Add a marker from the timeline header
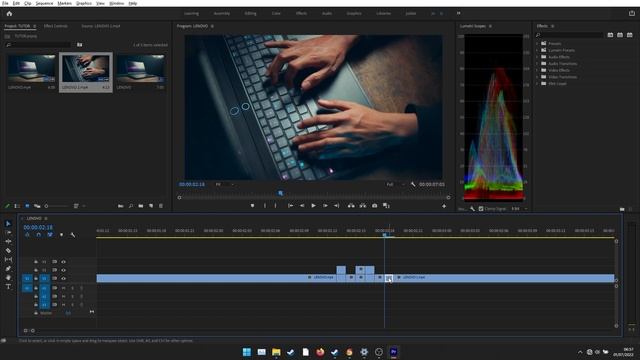This screenshot has width=640, height=360. tap(61, 235)
